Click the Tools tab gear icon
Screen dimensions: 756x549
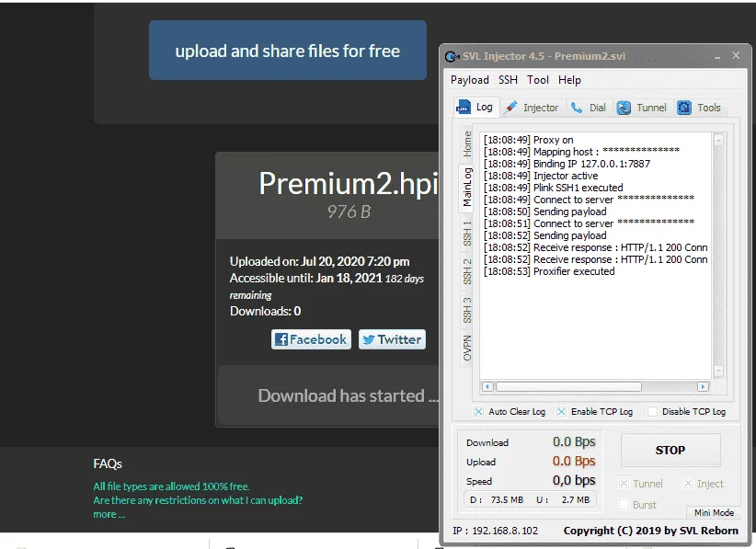pos(684,108)
